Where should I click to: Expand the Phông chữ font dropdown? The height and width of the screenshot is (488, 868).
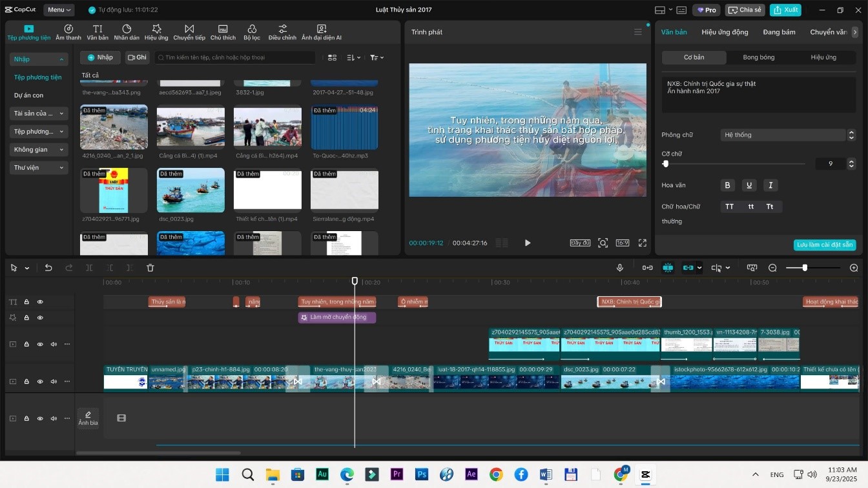783,135
